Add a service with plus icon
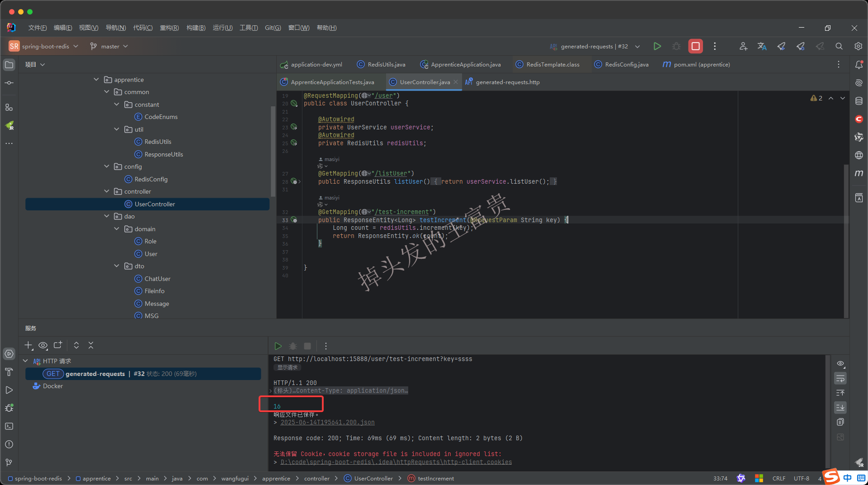Screen dimensions: 868x485 click(x=28, y=346)
